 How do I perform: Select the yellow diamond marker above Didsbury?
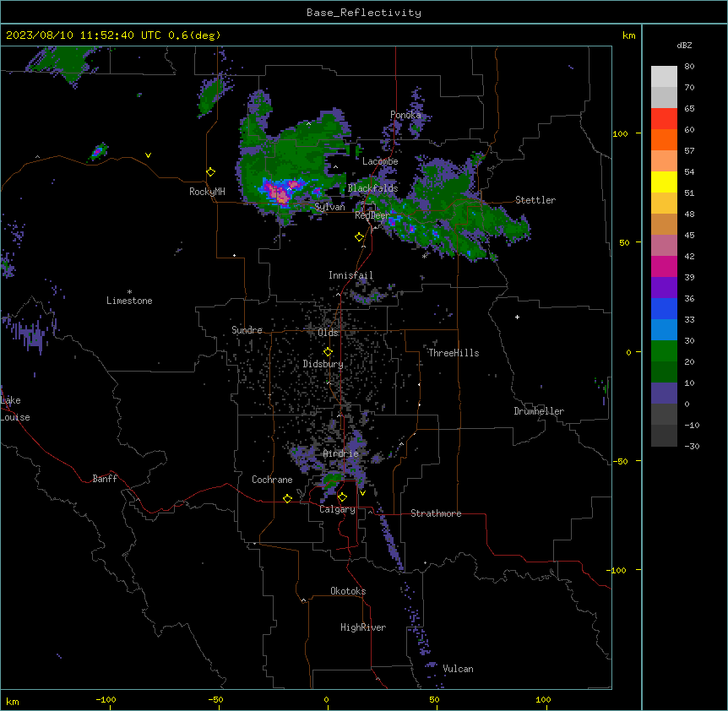tap(328, 352)
